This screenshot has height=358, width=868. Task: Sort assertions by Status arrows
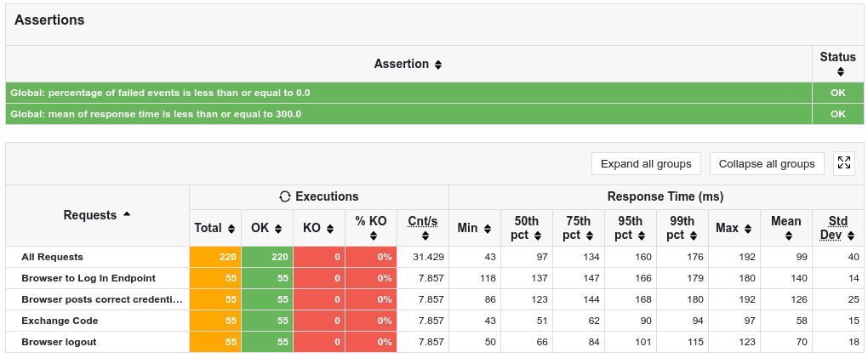coord(838,72)
